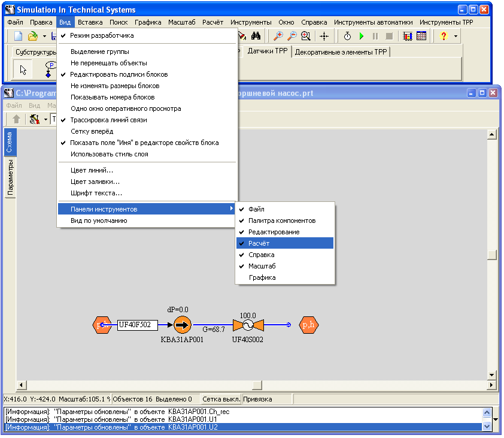Open dropdown arrow beside open folder icon

click(x=44, y=37)
